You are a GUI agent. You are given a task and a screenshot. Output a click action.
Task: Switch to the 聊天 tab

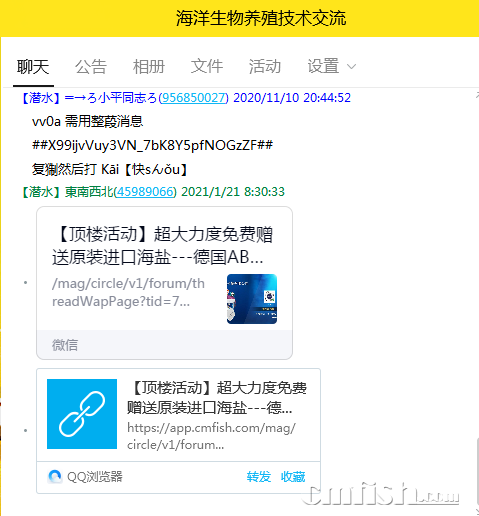click(x=33, y=67)
